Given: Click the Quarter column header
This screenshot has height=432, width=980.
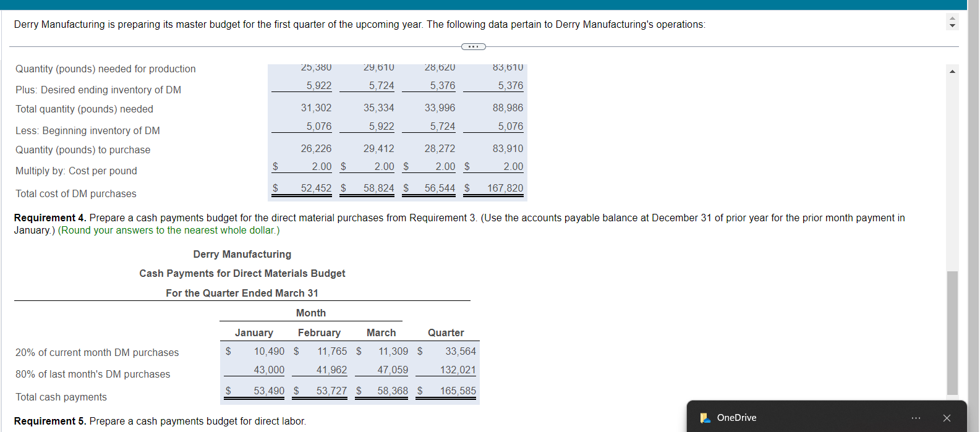Looking at the screenshot, I should [446, 332].
